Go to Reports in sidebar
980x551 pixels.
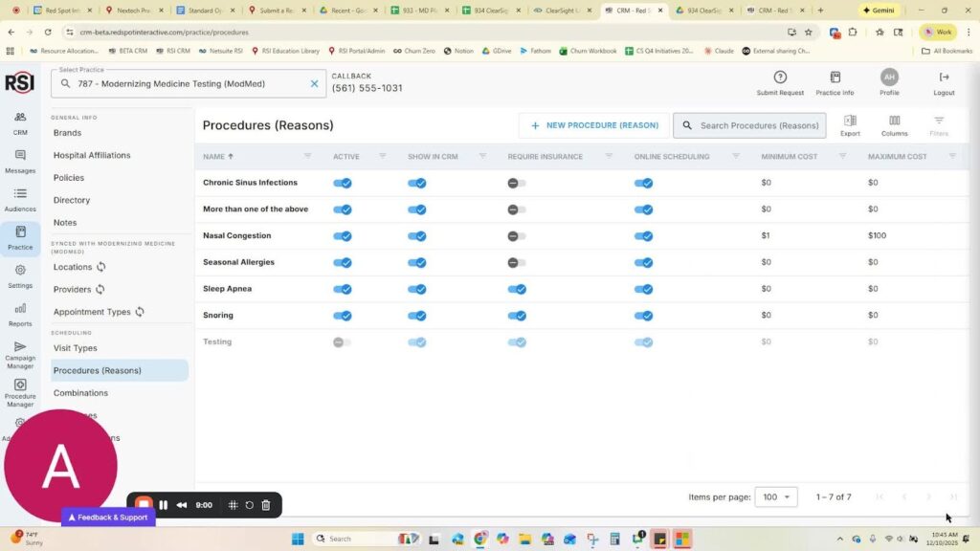pyautogui.click(x=20, y=314)
